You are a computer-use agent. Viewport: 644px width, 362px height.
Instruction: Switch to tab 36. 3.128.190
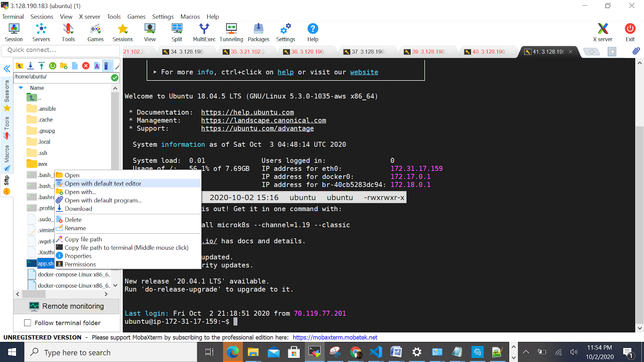click(x=308, y=51)
